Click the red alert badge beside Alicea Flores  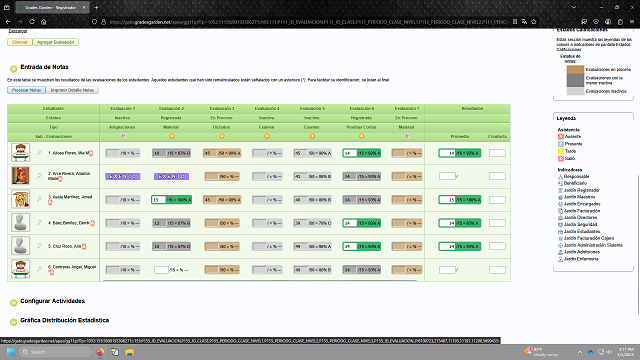[x=91, y=153]
